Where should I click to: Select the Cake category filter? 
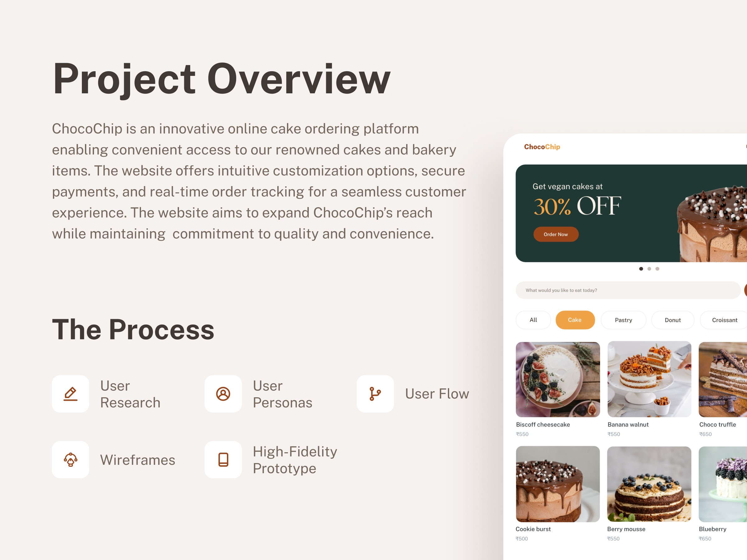575,320
